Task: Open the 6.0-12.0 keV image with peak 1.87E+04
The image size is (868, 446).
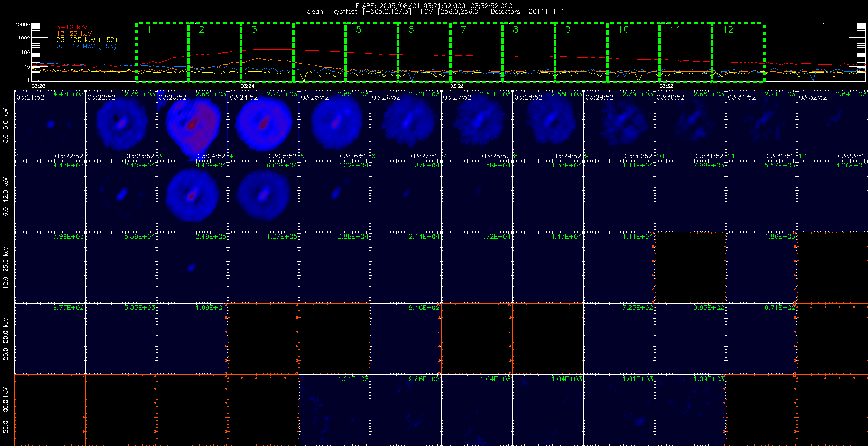Action: pyautogui.click(x=406, y=196)
